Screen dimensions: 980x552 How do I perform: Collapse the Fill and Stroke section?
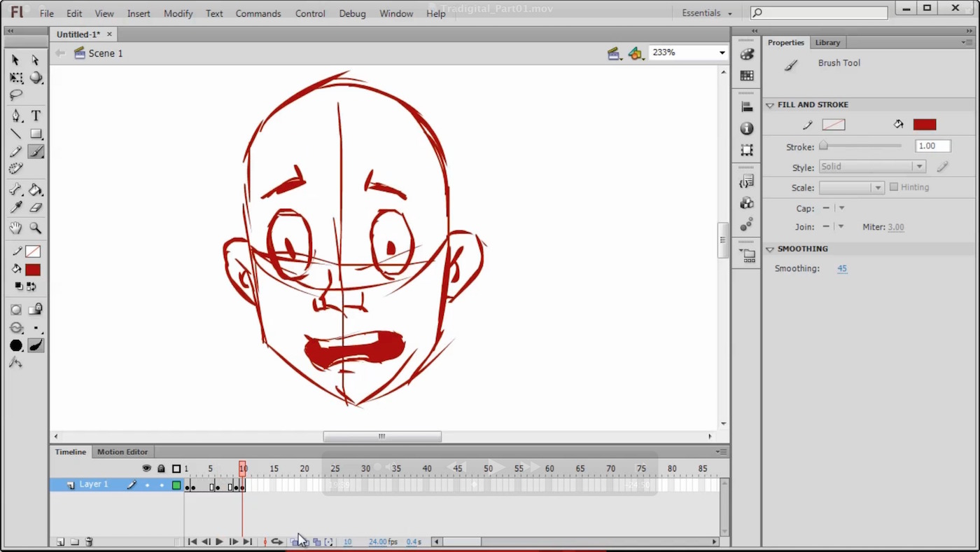point(770,105)
